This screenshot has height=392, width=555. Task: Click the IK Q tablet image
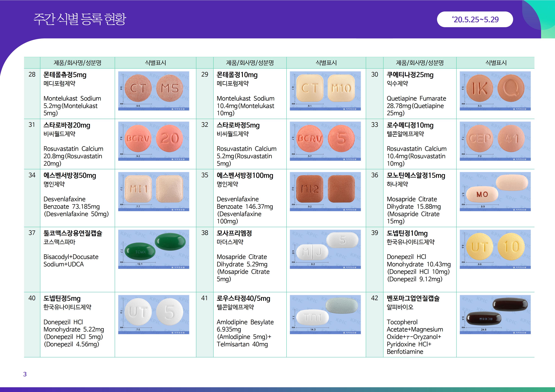(495, 91)
